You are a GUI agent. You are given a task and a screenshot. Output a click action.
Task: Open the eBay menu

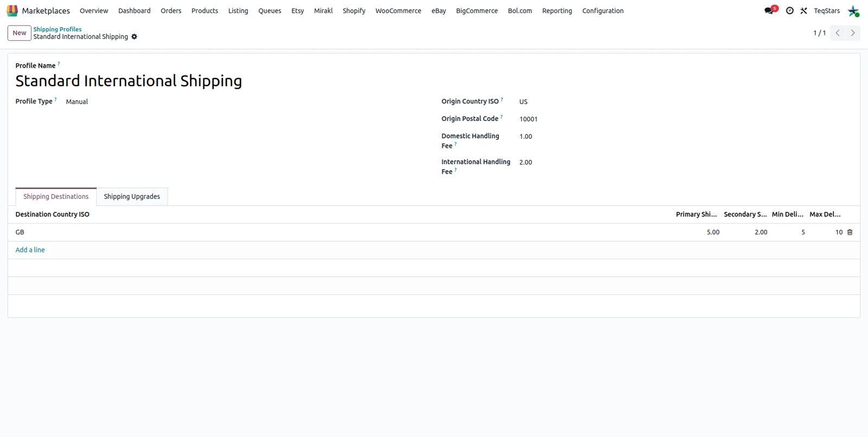[x=438, y=11]
